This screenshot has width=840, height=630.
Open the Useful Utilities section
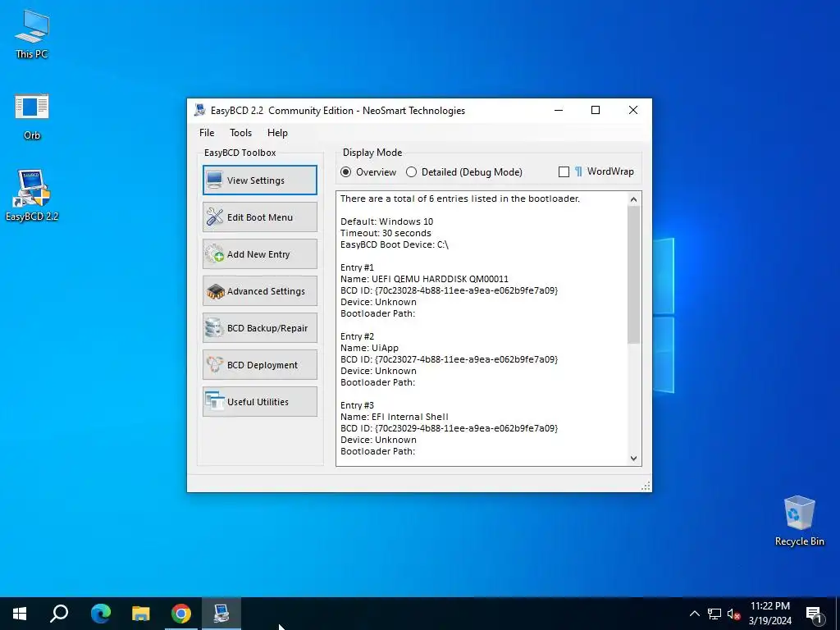point(260,402)
